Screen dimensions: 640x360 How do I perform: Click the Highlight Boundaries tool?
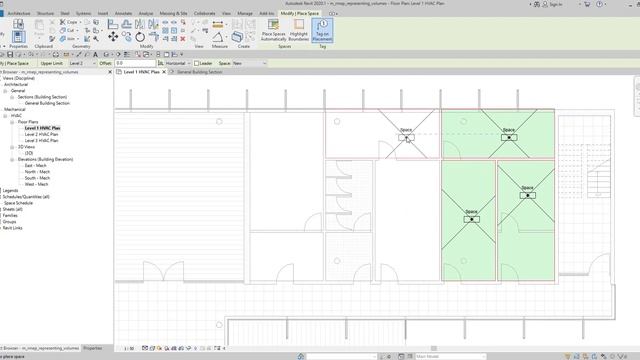298,30
